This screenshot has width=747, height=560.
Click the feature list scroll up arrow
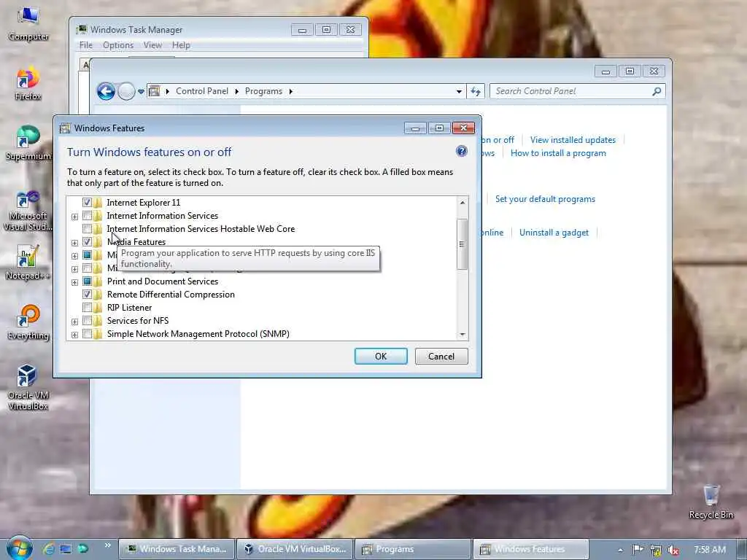[x=462, y=203]
